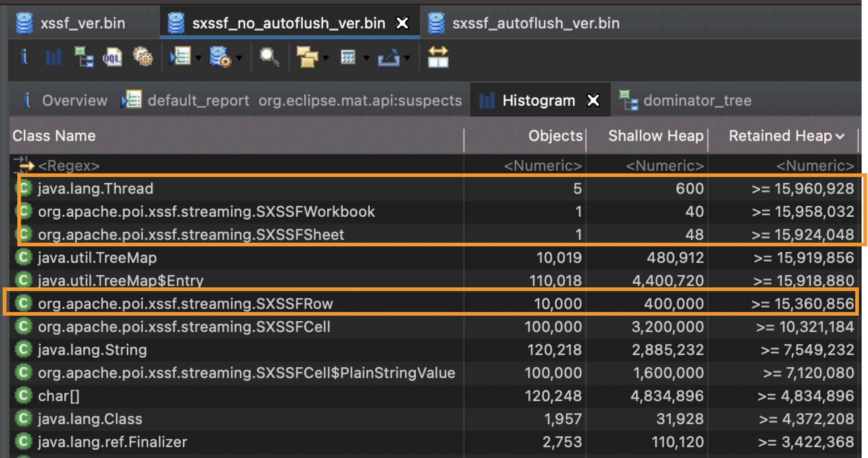Select the SXSSFRow class row

point(433,303)
